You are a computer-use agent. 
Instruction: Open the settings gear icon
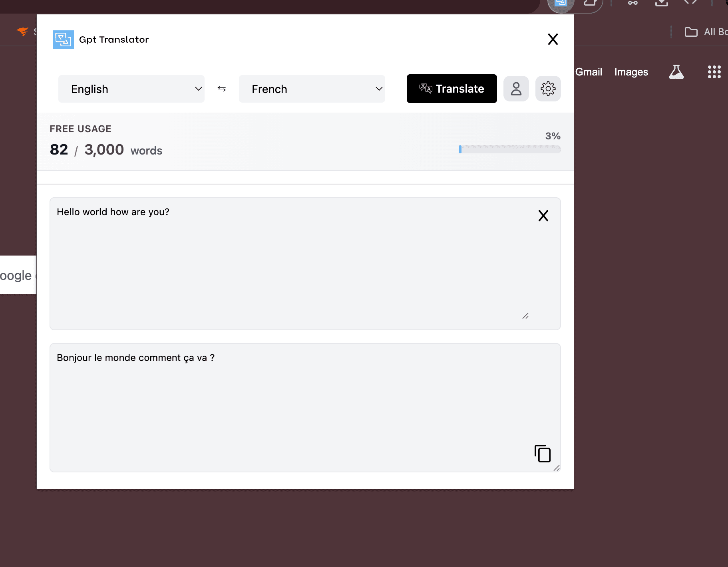[548, 89]
